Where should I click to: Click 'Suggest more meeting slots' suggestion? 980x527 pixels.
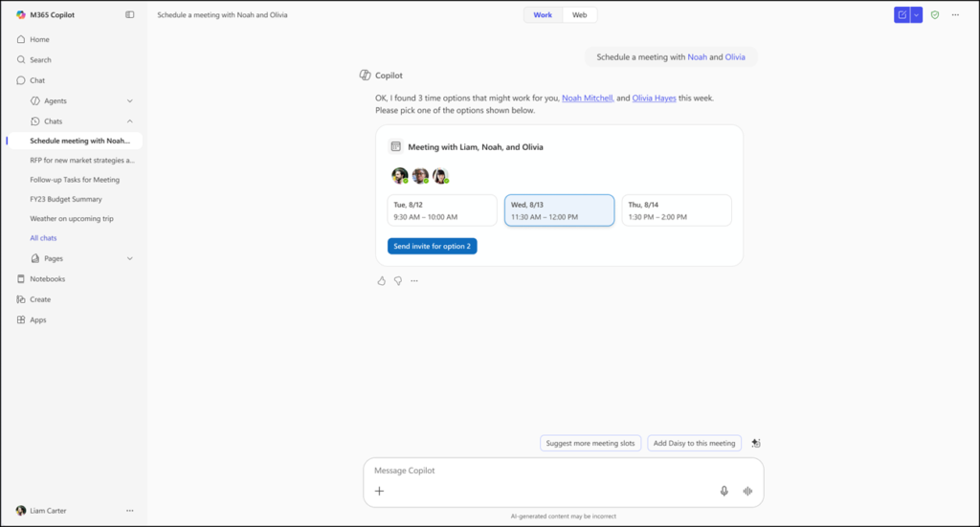click(x=590, y=444)
